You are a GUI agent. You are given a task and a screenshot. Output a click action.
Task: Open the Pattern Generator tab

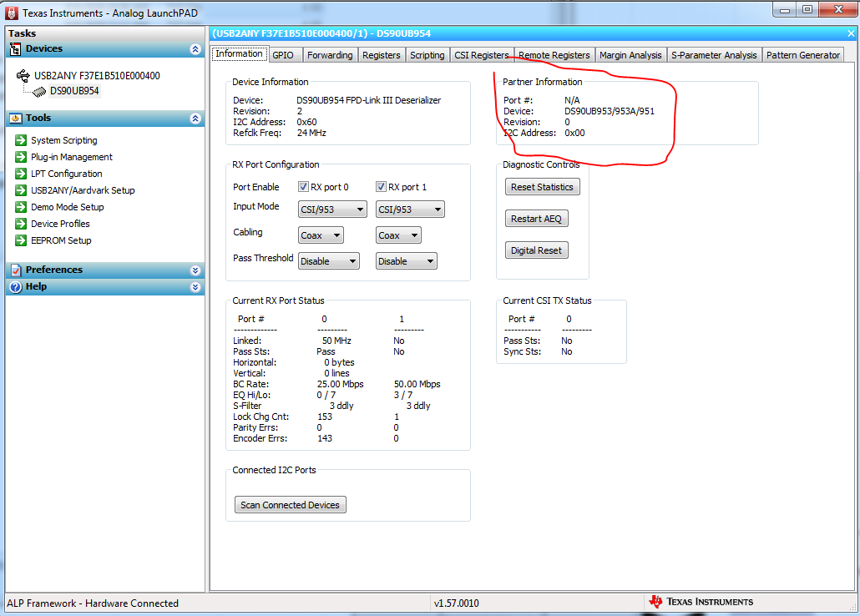pyautogui.click(x=803, y=55)
